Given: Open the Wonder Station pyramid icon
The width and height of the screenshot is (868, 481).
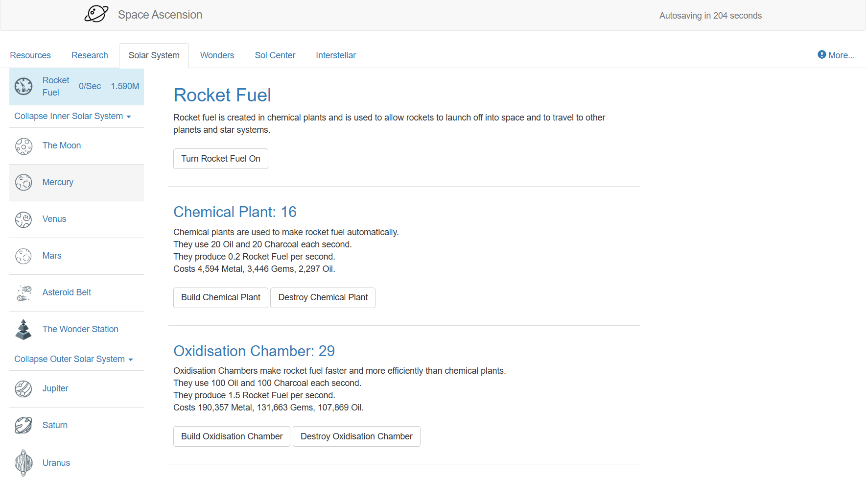Looking at the screenshot, I should [x=23, y=330].
